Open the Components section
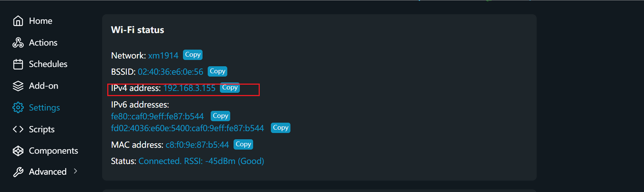The height and width of the screenshot is (192, 644). (53, 151)
